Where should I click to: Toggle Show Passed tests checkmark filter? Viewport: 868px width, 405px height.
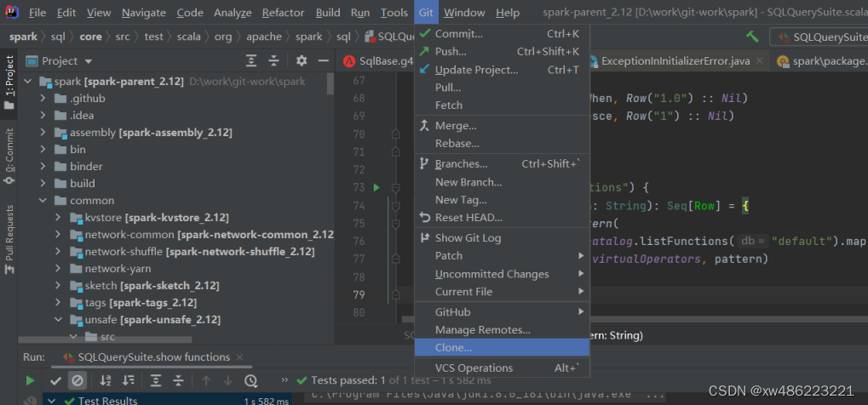(x=55, y=380)
